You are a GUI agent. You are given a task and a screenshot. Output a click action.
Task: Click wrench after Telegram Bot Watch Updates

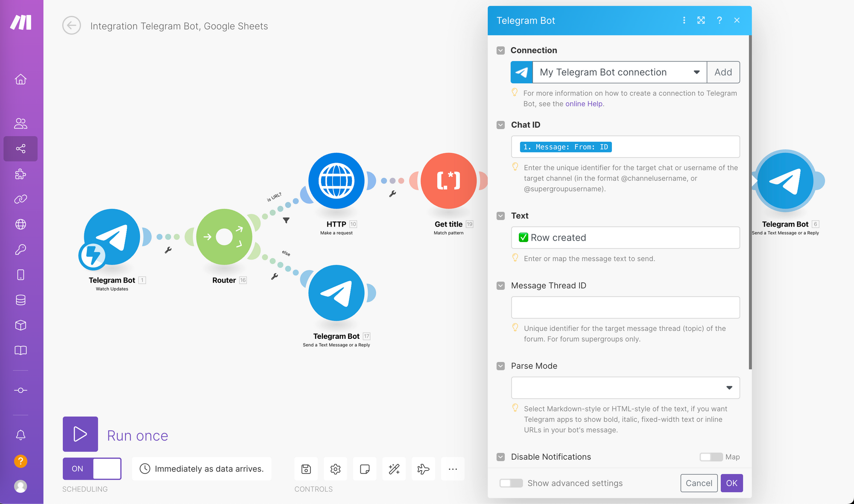(168, 250)
